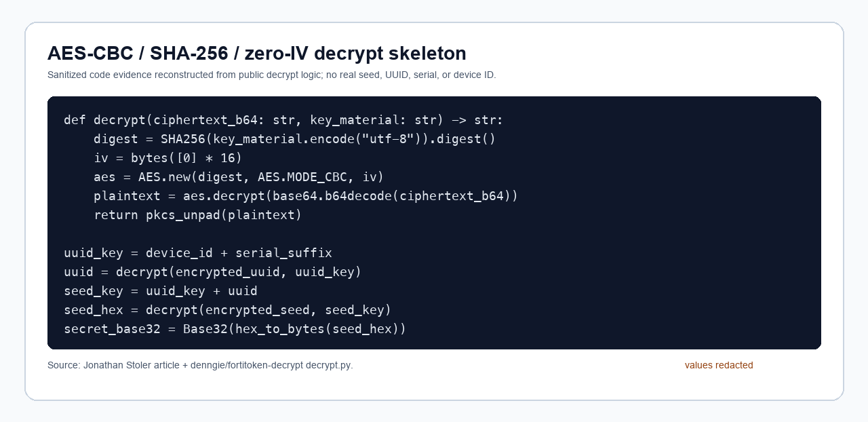868x422 pixels.
Task: Click the word 'ciphertext_b64' in the signature
Action: [x=205, y=120]
